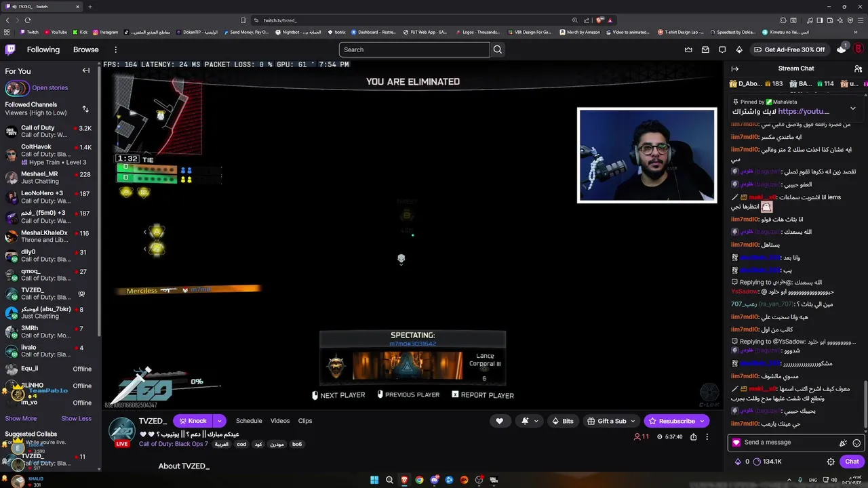The image size is (868, 488).
Task: Follow heart icon under the stream
Action: tap(500, 421)
